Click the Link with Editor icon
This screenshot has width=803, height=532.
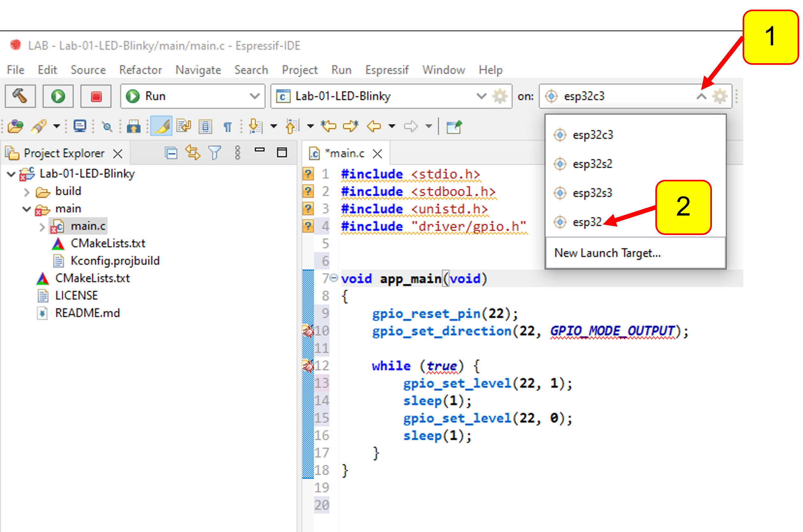pos(192,153)
